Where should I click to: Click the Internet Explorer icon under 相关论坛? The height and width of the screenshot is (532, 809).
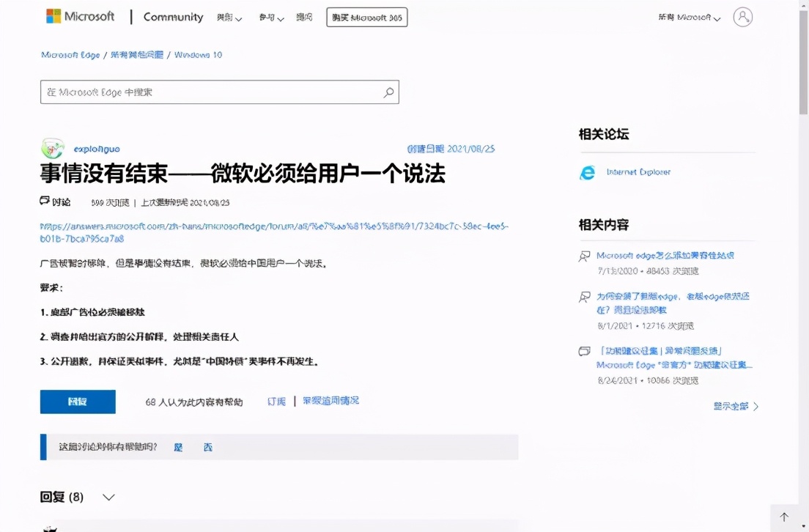coord(586,172)
